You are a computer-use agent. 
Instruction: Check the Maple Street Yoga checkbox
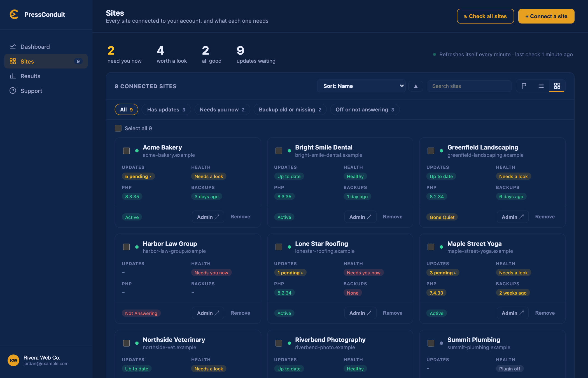(x=431, y=247)
